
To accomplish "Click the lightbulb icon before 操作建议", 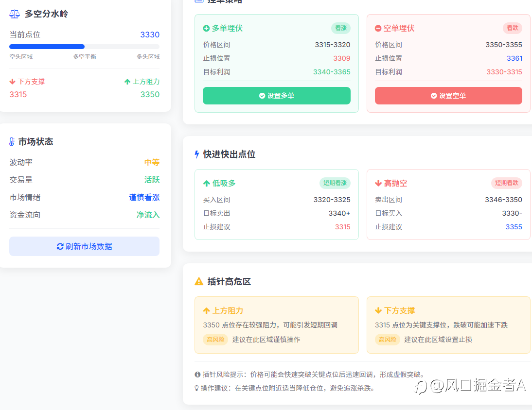I will pos(196,388).
